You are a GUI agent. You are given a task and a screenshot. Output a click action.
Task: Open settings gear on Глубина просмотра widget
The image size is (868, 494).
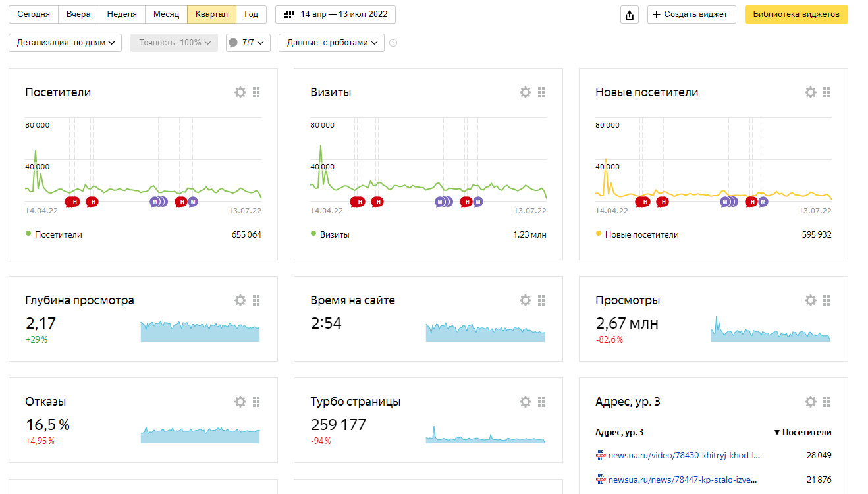pyautogui.click(x=240, y=300)
